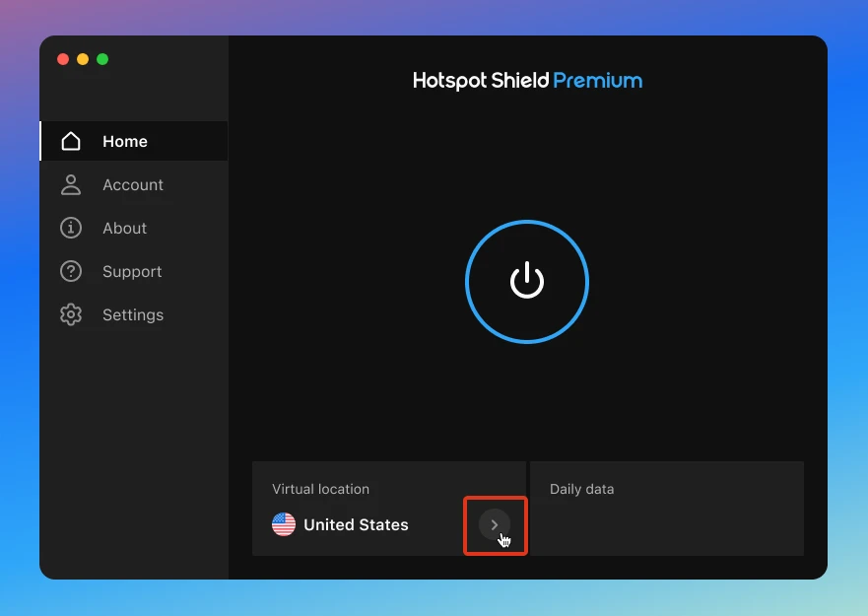
Task: Click the Support question mark icon
Action: click(71, 271)
